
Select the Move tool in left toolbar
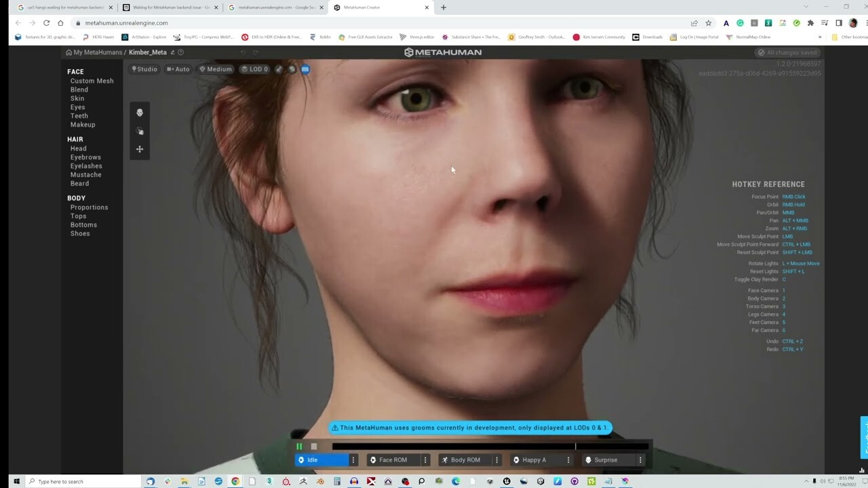[x=140, y=149]
